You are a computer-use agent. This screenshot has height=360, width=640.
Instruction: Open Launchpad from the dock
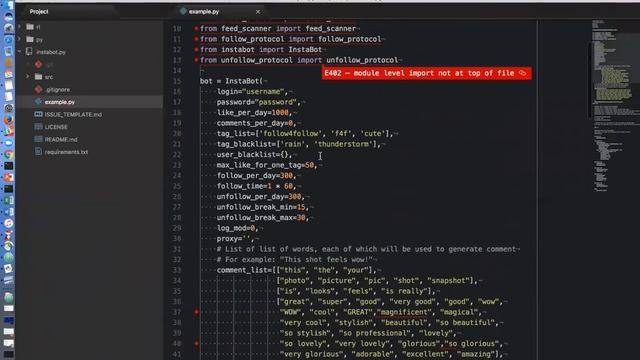click(x=9, y=29)
